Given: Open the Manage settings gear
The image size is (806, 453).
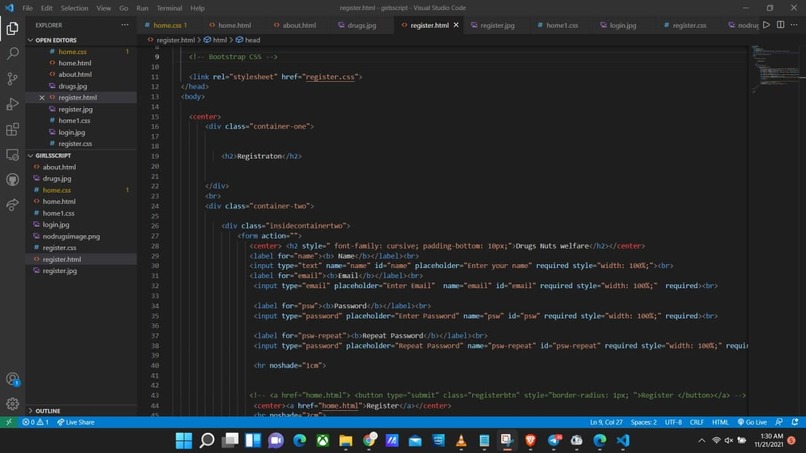Looking at the screenshot, I should click(12, 404).
